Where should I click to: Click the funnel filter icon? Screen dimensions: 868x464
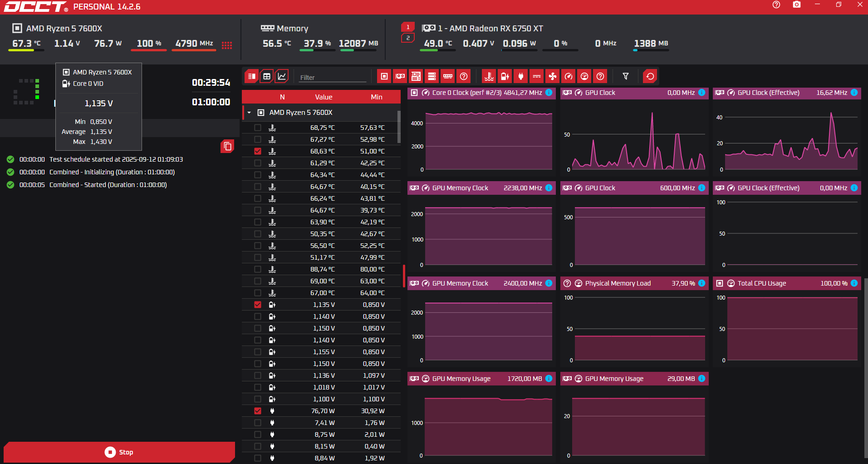click(x=626, y=76)
